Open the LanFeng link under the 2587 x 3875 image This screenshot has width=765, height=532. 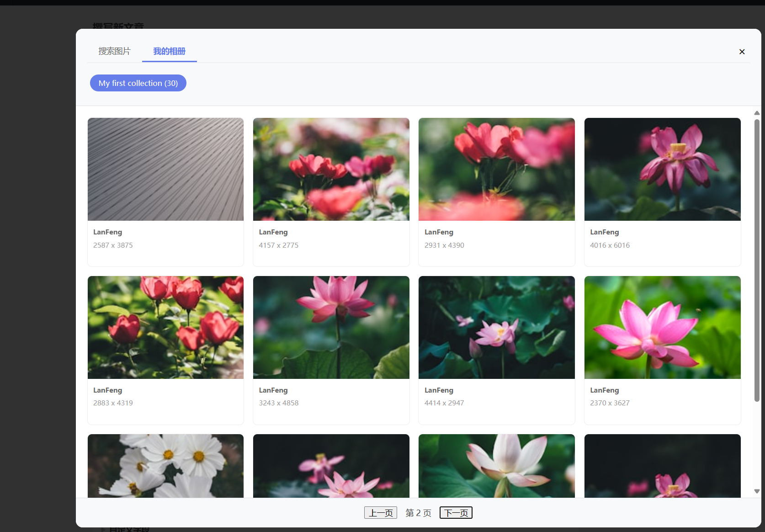pyautogui.click(x=107, y=232)
